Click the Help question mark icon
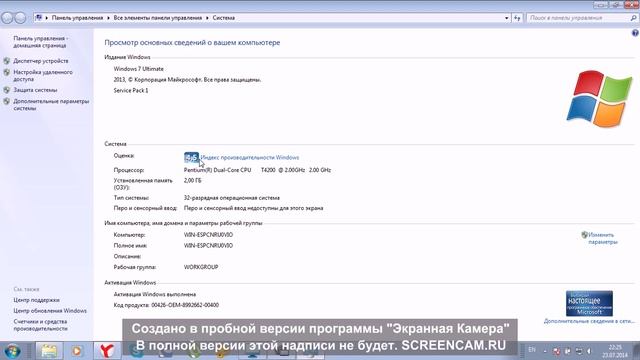This screenshot has height=360, width=640. 635,33
